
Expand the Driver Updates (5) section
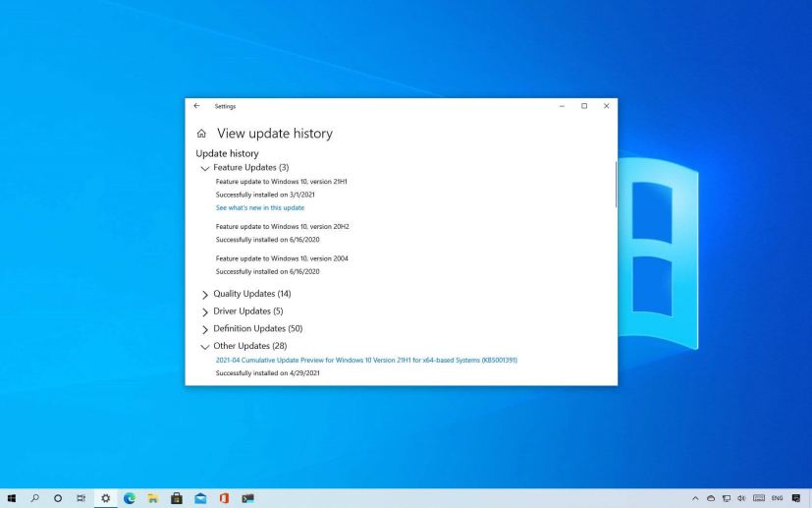pyautogui.click(x=205, y=311)
